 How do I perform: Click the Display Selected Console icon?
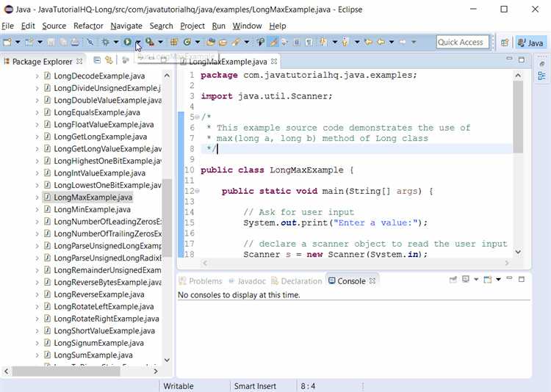[x=466, y=279]
